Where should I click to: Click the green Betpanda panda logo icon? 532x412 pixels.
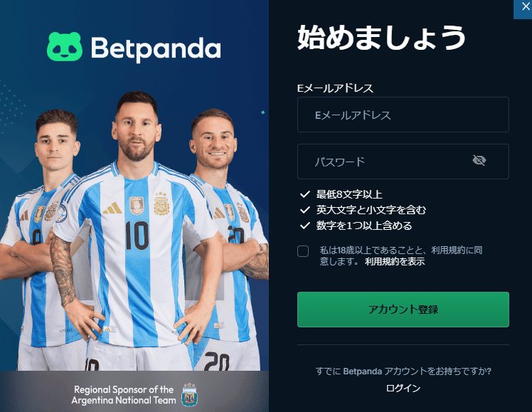click(x=65, y=47)
